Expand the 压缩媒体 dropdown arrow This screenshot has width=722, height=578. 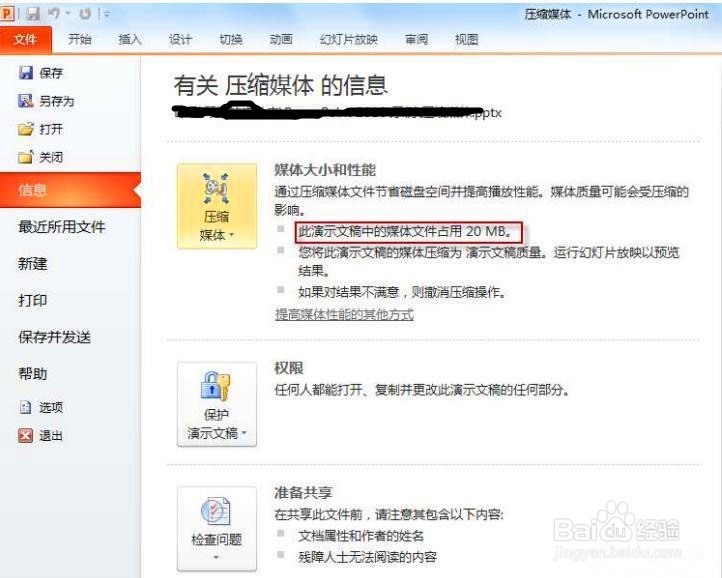tap(231, 235)
